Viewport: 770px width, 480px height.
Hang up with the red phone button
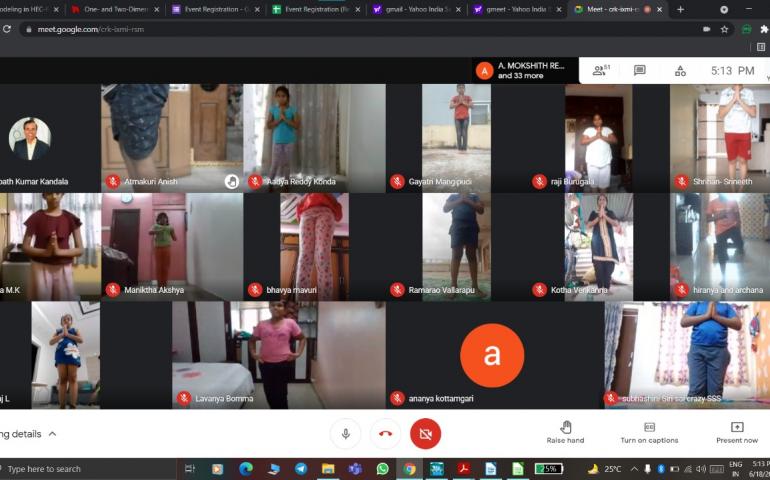385,434
